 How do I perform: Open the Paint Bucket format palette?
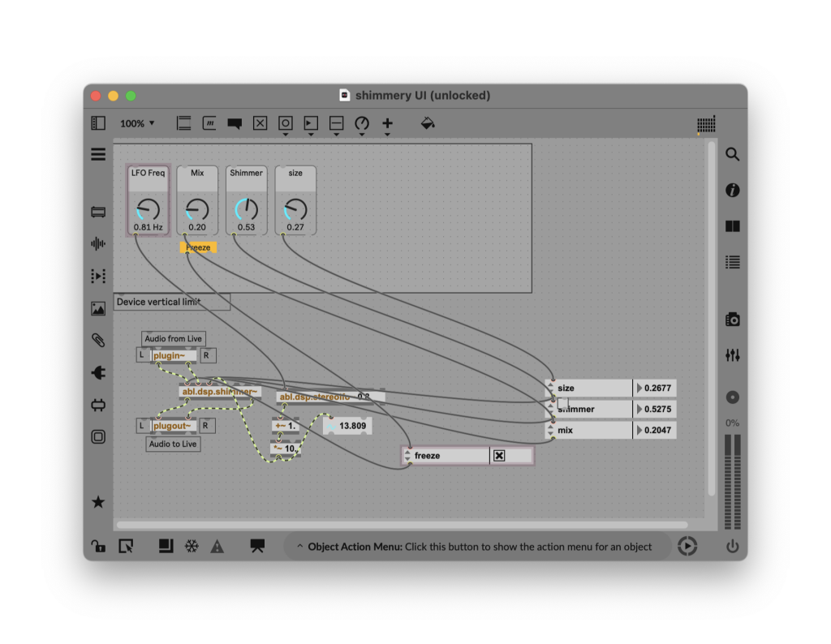(428, 123)
